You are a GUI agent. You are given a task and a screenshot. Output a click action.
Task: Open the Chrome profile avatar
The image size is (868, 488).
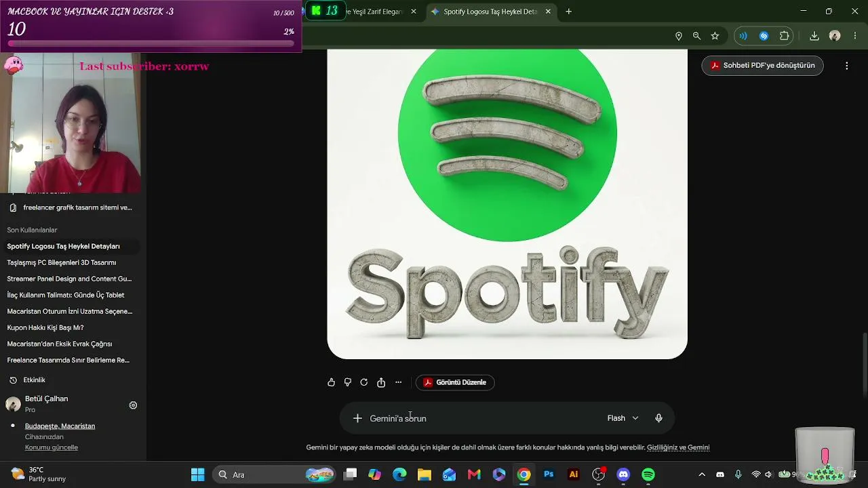click(835, 36)
